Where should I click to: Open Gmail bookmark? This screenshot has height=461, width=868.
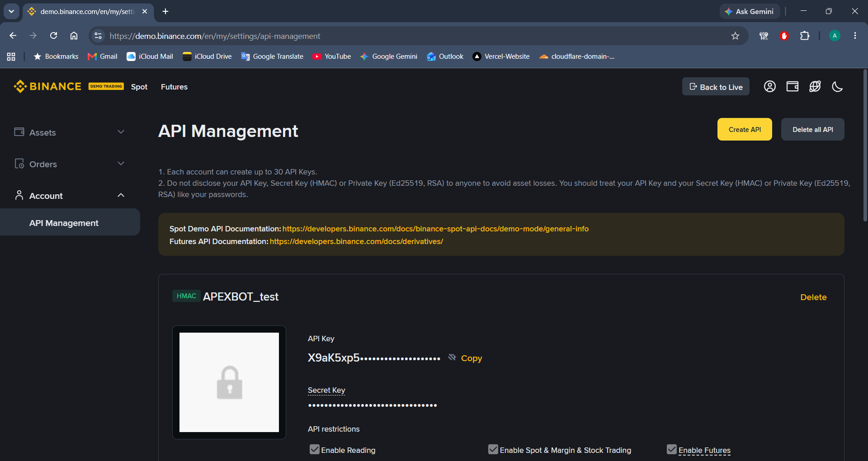tap(103, 56)
